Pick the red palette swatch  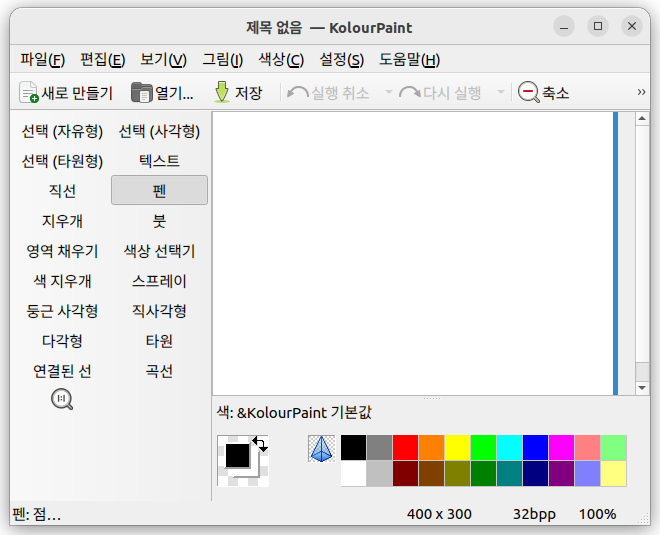pos(405,447)
